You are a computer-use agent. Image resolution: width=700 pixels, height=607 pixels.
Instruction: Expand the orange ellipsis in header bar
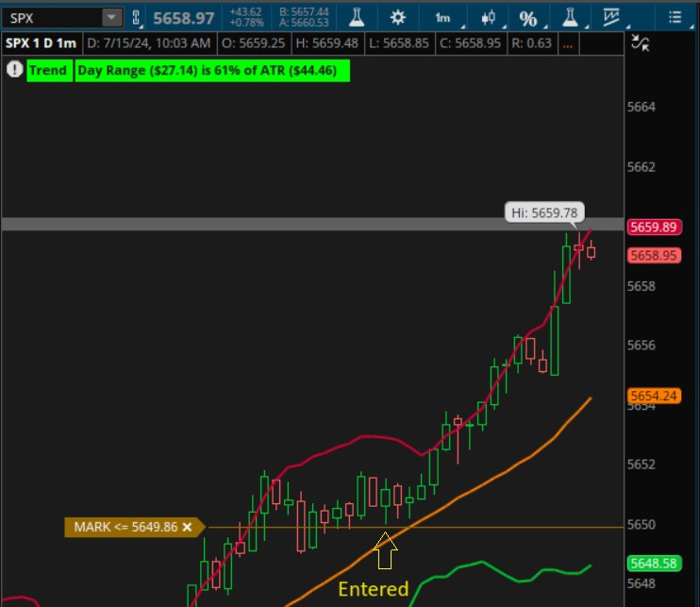tap(567, 43)
